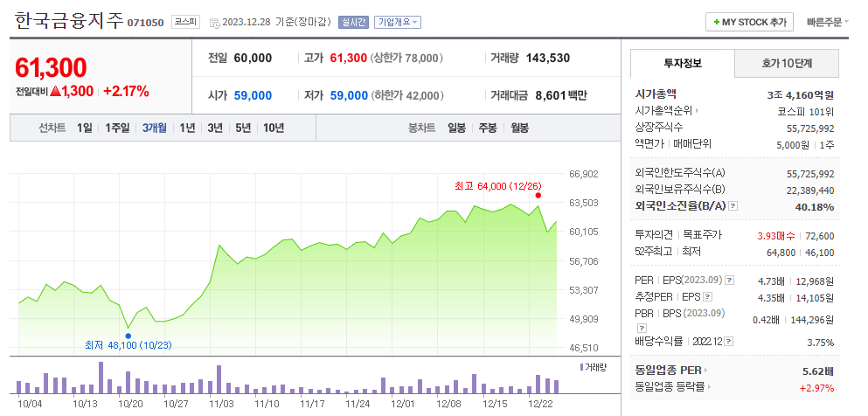Click the 72,600 target price value

pyautogui.click(x=819, y=236)
